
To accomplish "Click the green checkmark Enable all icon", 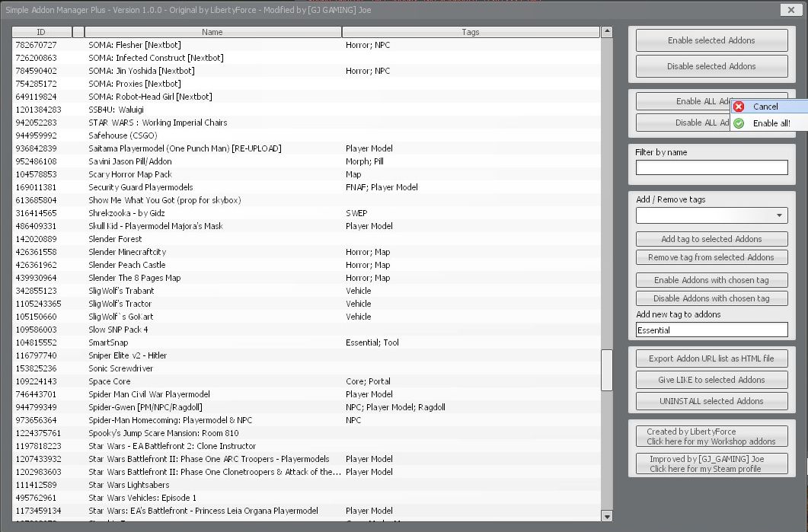I will click(739, 123).
